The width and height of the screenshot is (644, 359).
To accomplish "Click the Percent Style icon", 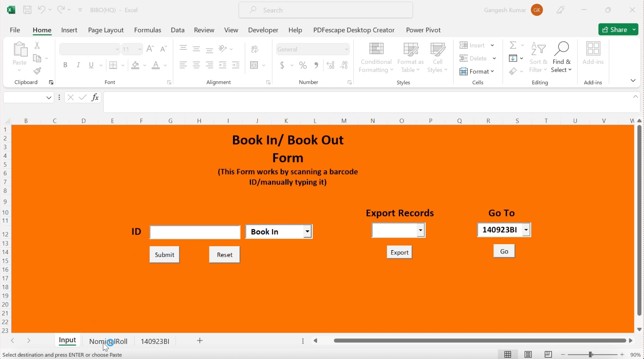I will pos(303,66).
